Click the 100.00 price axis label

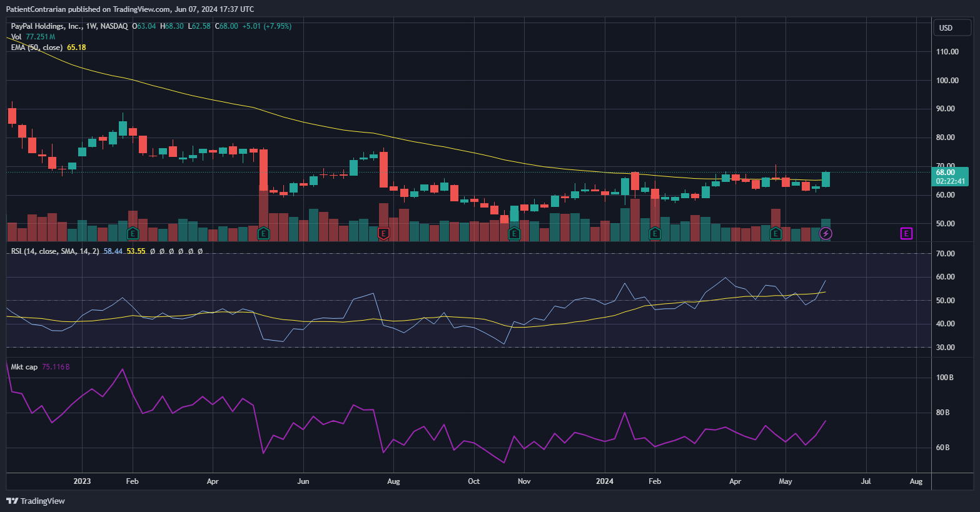[947, 81]
